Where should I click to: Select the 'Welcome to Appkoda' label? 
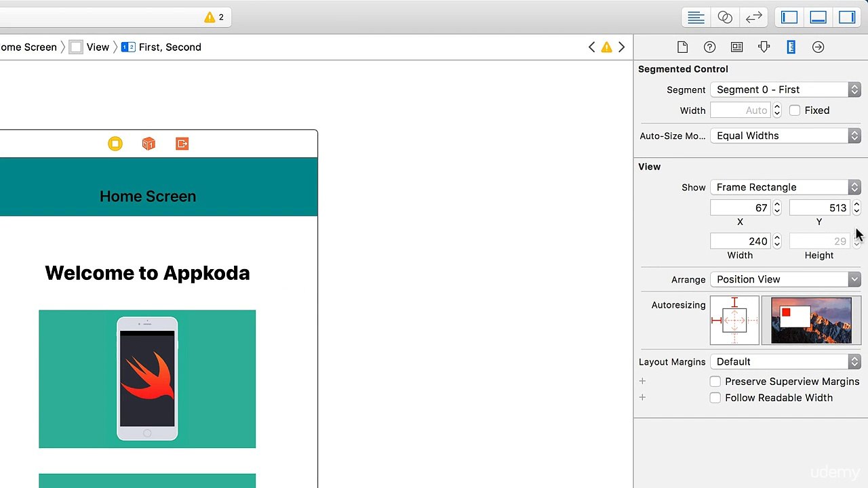(147, 273)
